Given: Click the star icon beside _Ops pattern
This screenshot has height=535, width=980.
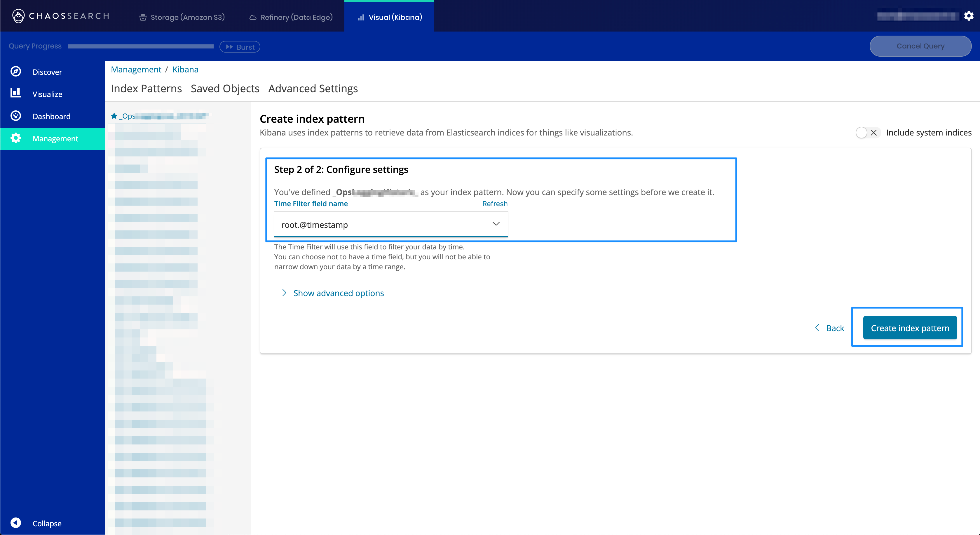Looking at the screenshot, I should point(114,116).
